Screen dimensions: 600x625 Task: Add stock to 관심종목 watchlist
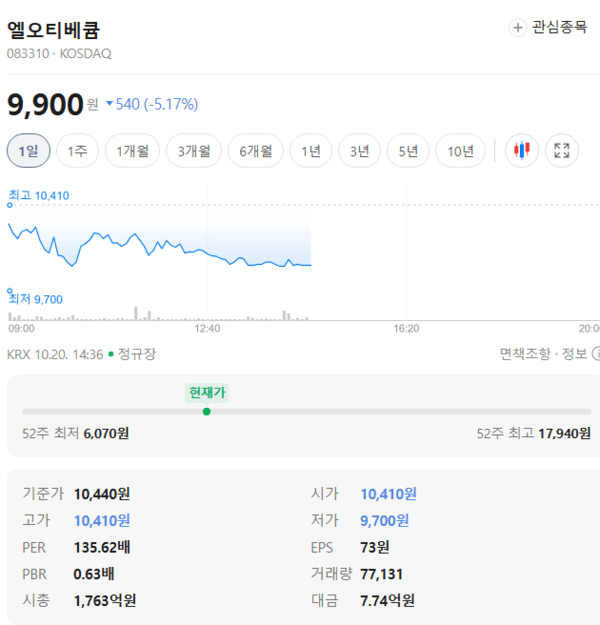(548, 28)
